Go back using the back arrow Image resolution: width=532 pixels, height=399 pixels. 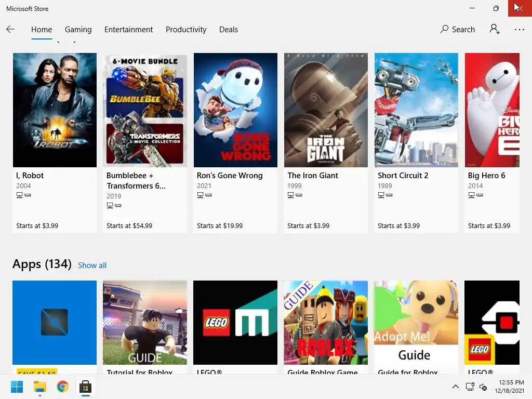pos(10,30)
